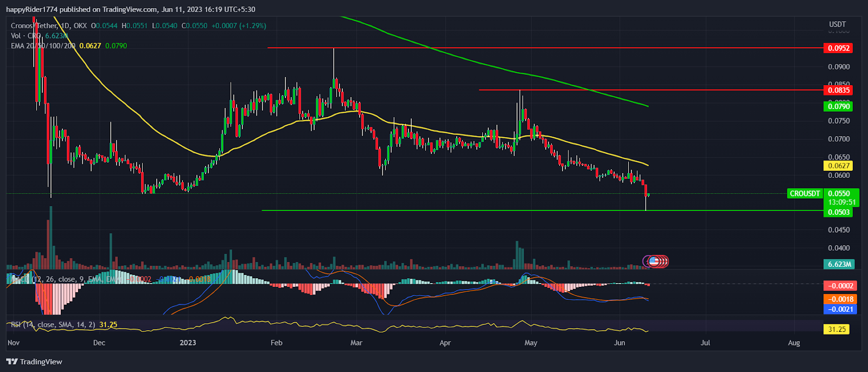Click the 6.623M volume value in legend
This screenshot has width=868, height=372.
56,36
